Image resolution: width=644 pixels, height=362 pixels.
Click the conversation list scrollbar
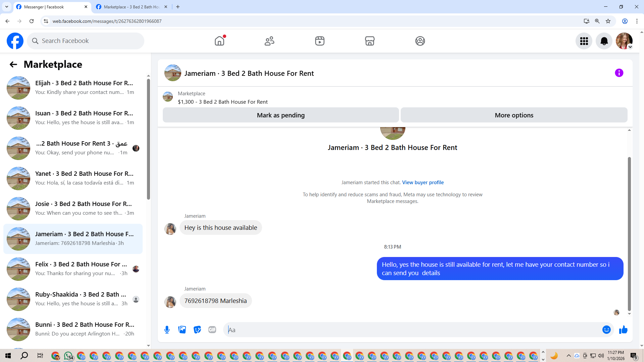click(x=148, y=139)
